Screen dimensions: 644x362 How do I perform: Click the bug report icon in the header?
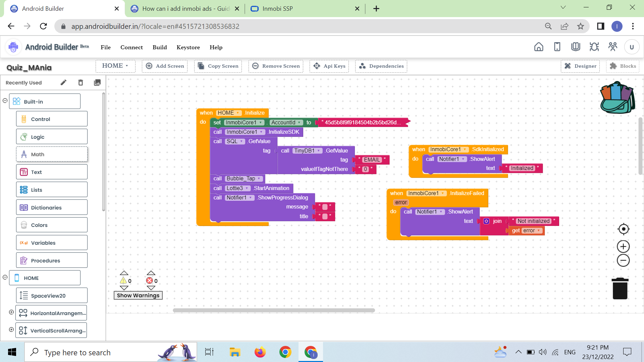pyautogui.click(x=594, y=47)
